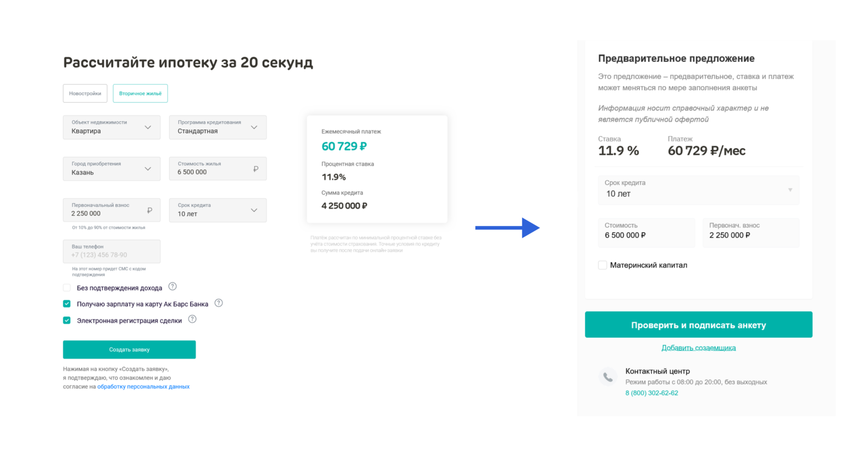Image resolution: width=868 pixels, height=460 pixels.
Task: Click ruble icon in Стоимость жилья field
Action: click(256, 169)
